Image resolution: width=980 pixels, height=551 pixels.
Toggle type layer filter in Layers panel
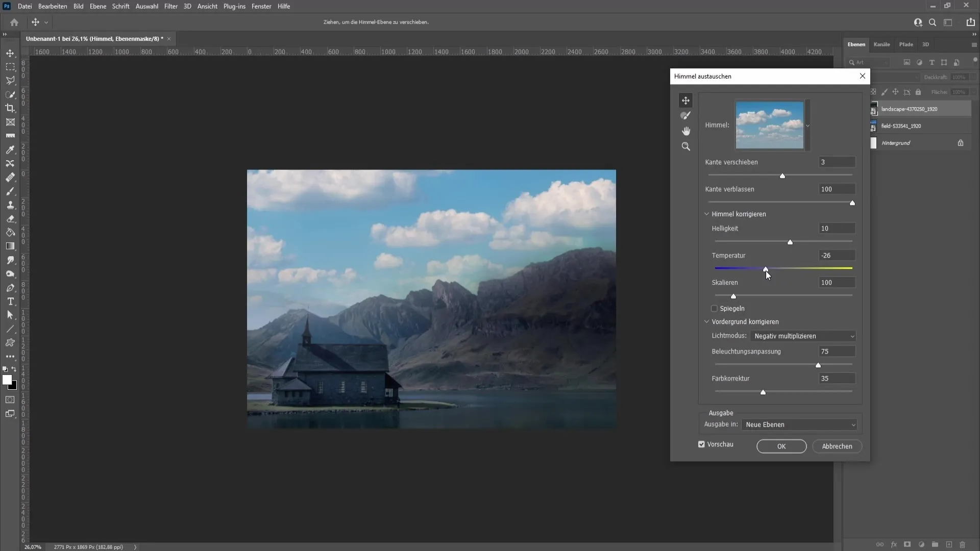tap(932, 62)
